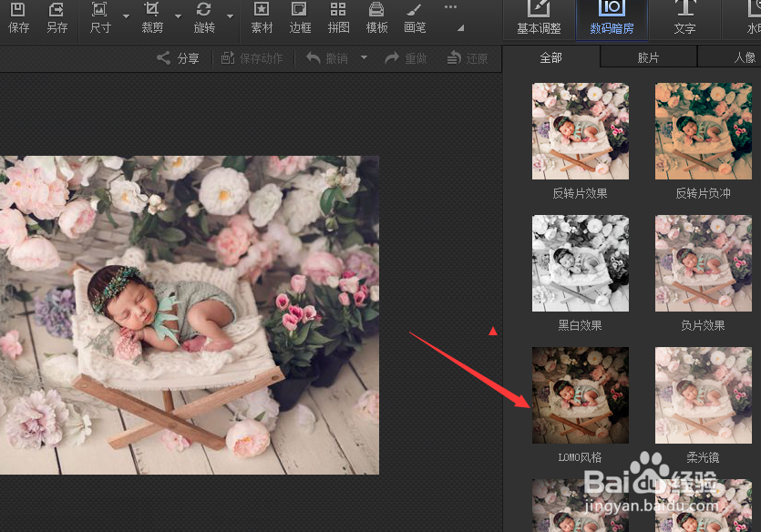The image size is (761, 532).
Task: Expand the 旋转 dropdown arrow
Action: 230,16
